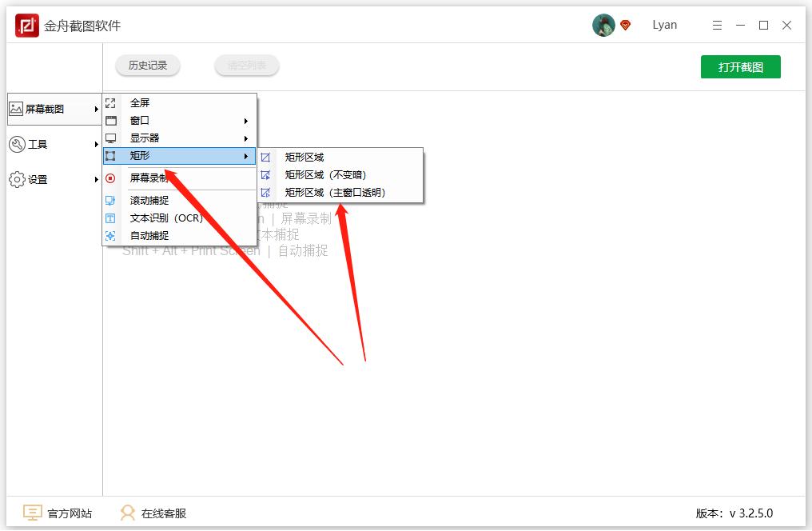Click the red VIP badge icon
Screen dimensions: 812x531
pos(624,24)
